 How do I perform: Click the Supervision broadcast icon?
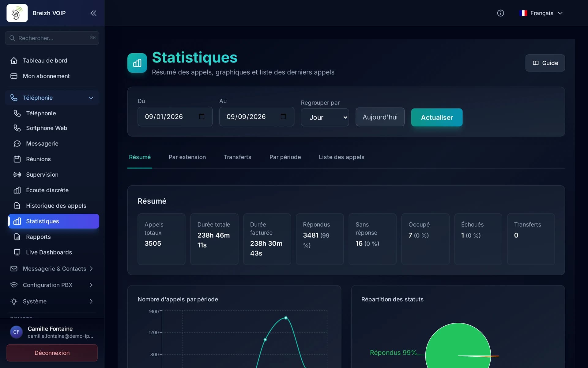tap(17, 174)
